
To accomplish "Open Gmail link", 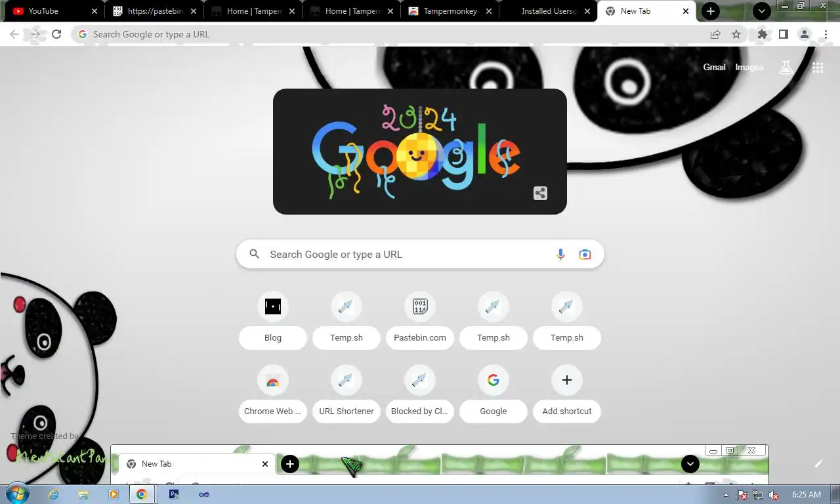I will (714, 67).
